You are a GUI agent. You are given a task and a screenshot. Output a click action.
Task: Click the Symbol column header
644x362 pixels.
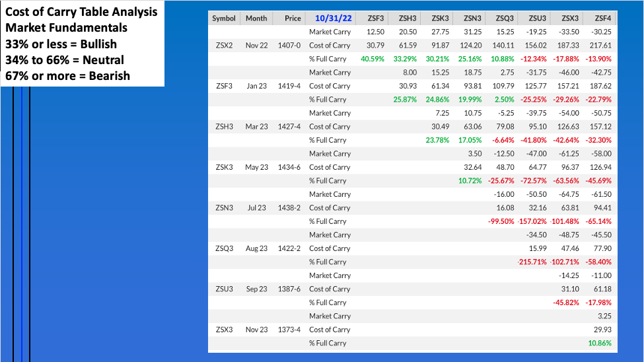tap(224, 18)
